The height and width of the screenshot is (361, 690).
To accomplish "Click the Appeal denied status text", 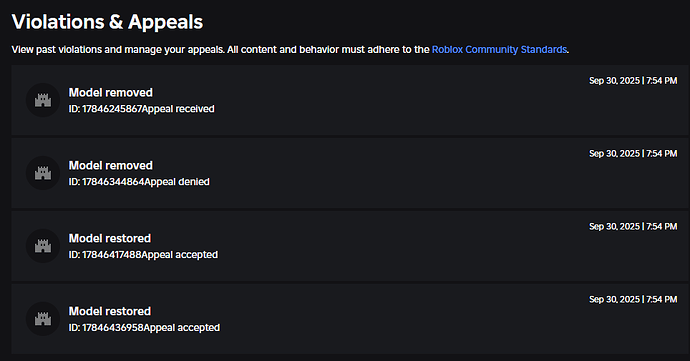I will [177, 182].
